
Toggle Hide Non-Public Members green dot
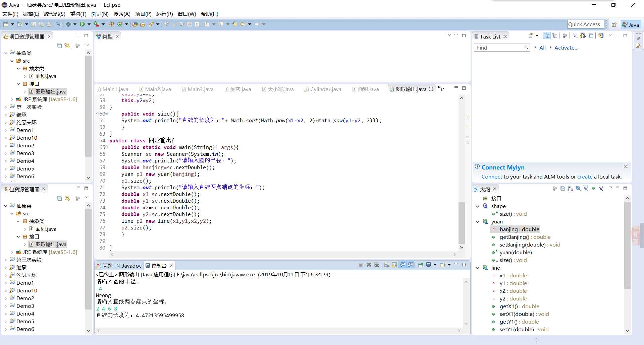point(593,188)
